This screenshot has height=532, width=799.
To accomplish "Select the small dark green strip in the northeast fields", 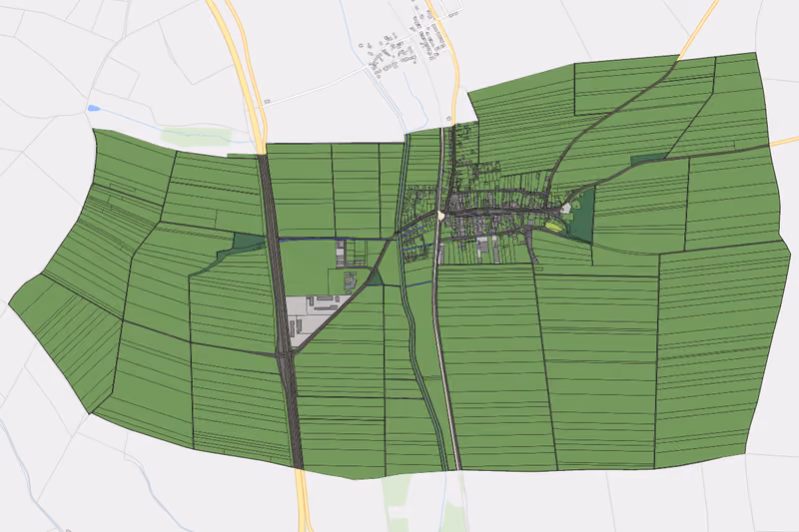I will point(648,159).
